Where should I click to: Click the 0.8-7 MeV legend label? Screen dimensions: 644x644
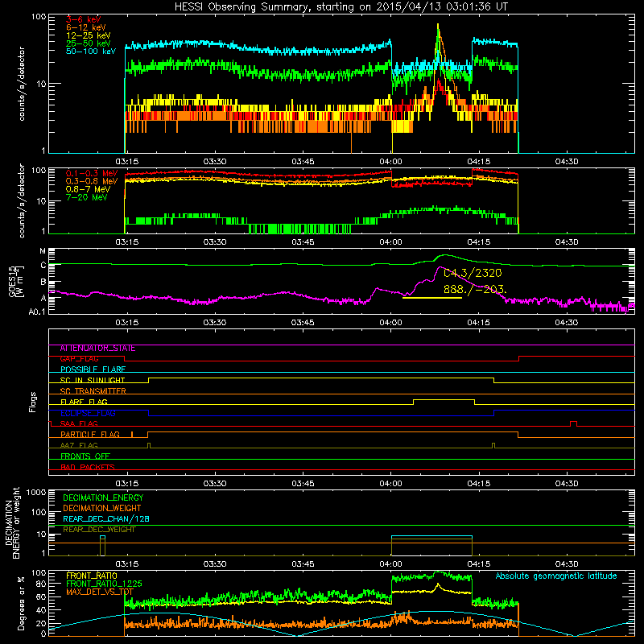click(x=88, y=189)
